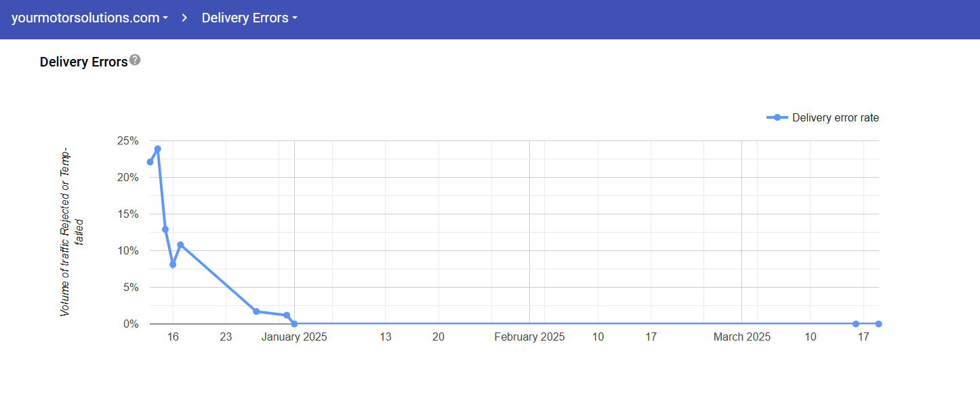Click the breadcrumb chevron separator in header
This screenshot has height=403, width=980.
pos(184,18)
